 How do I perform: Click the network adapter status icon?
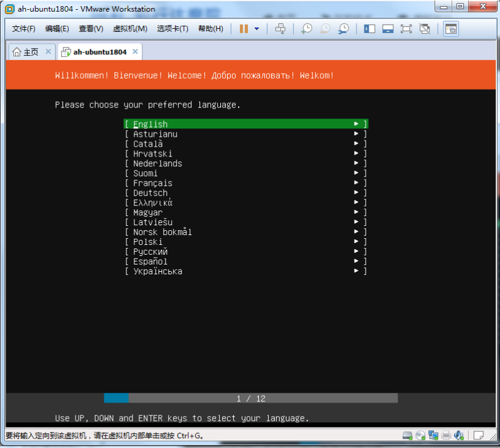(x=433, y=436)
